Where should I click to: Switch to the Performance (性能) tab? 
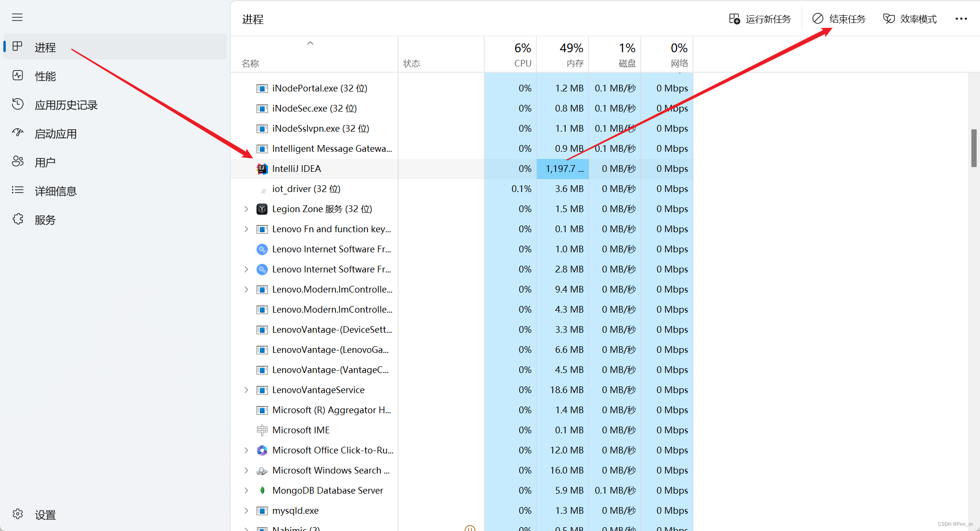click(x=45, y=76)
